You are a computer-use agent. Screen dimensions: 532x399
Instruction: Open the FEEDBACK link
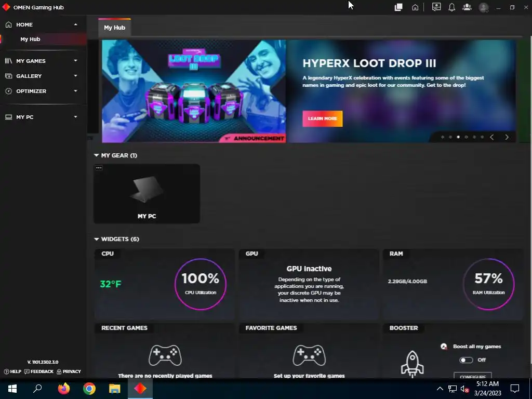click(x=38, y=371)
